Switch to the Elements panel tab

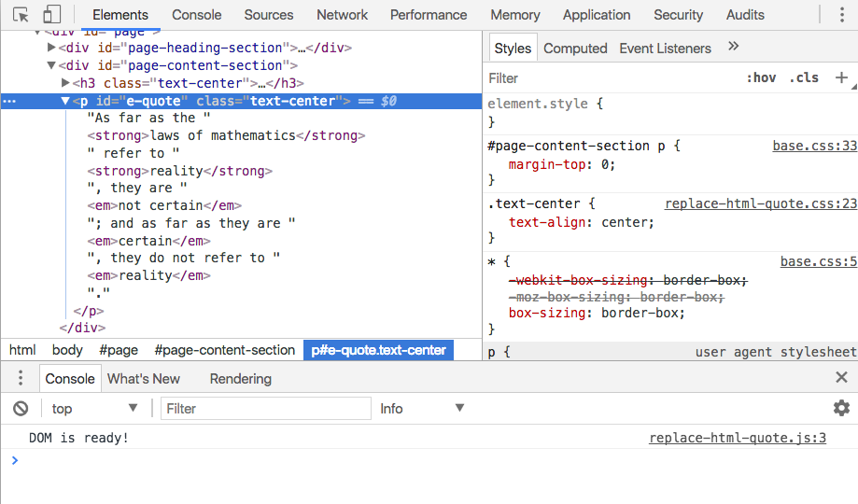tap(120, 15)
